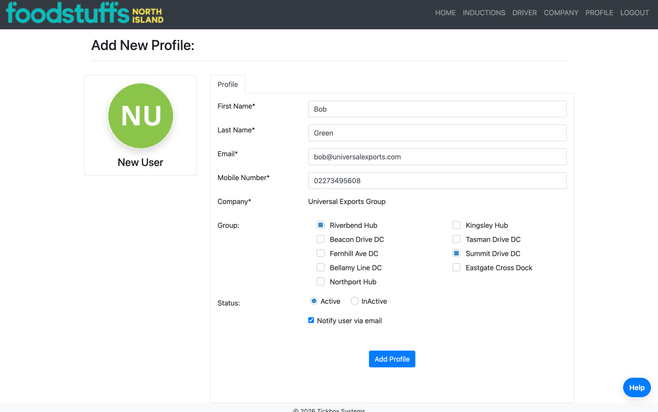Click the Foodstuffs North Island logo

click(85, 13)
